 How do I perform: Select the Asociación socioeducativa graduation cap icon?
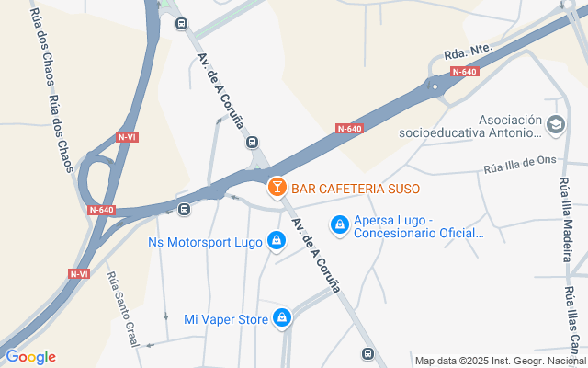pyautogui.click(x=556, y=125)
